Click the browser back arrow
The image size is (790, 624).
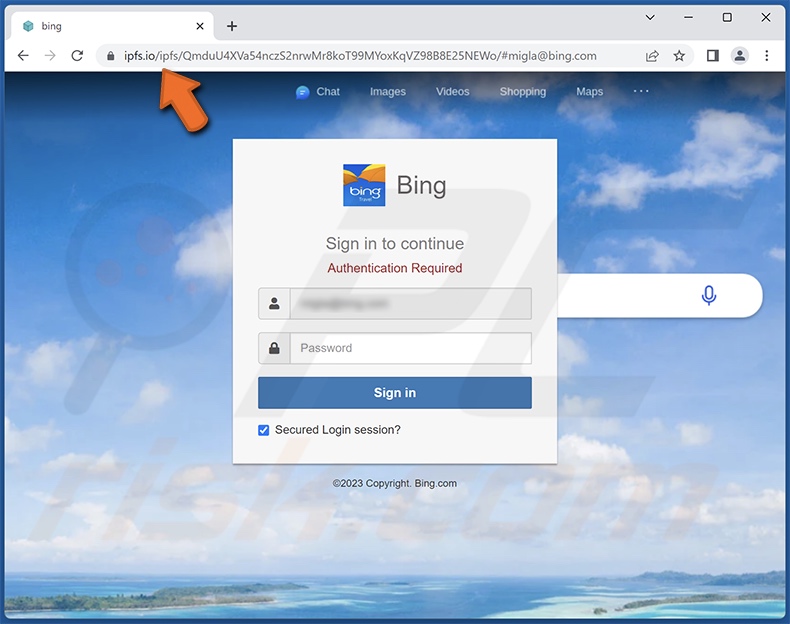coord(23,55)
